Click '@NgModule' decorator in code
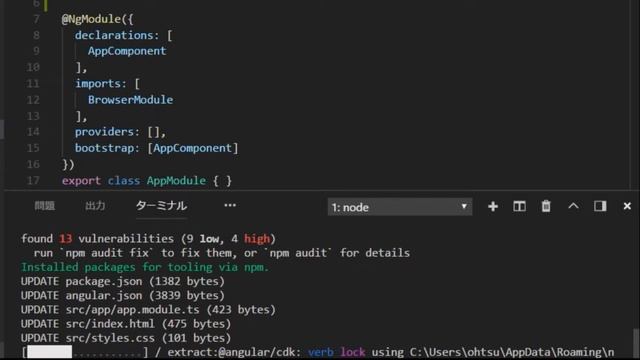Screen dimensions: 640x360 [x=91, y=19]
